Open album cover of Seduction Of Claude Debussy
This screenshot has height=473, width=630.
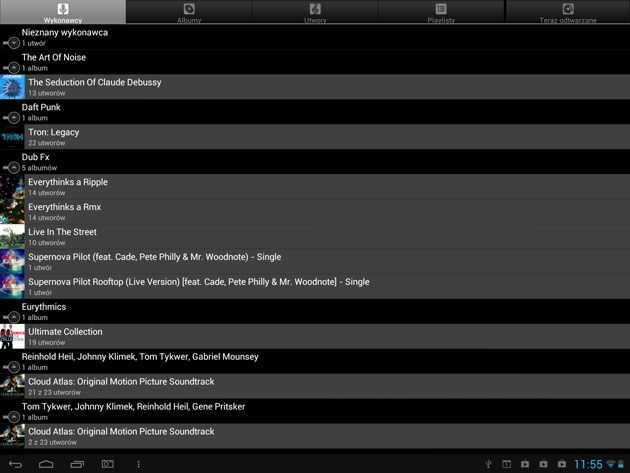pos(12,87)
